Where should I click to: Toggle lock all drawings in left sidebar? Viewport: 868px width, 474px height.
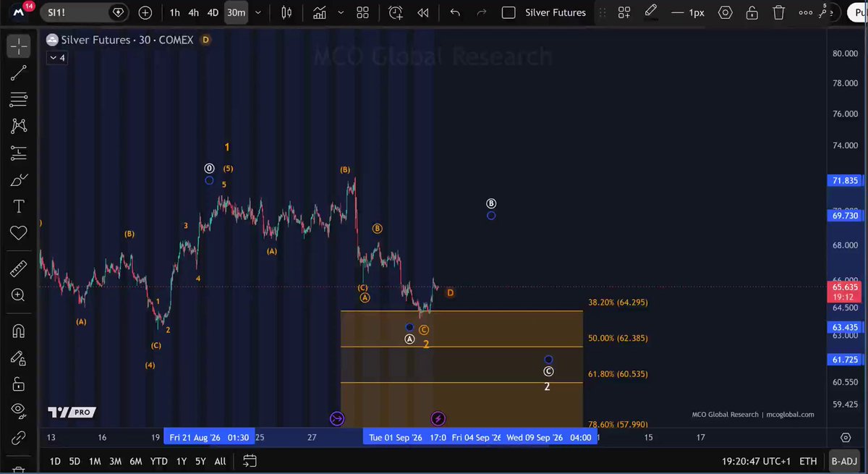pos(19,384)
